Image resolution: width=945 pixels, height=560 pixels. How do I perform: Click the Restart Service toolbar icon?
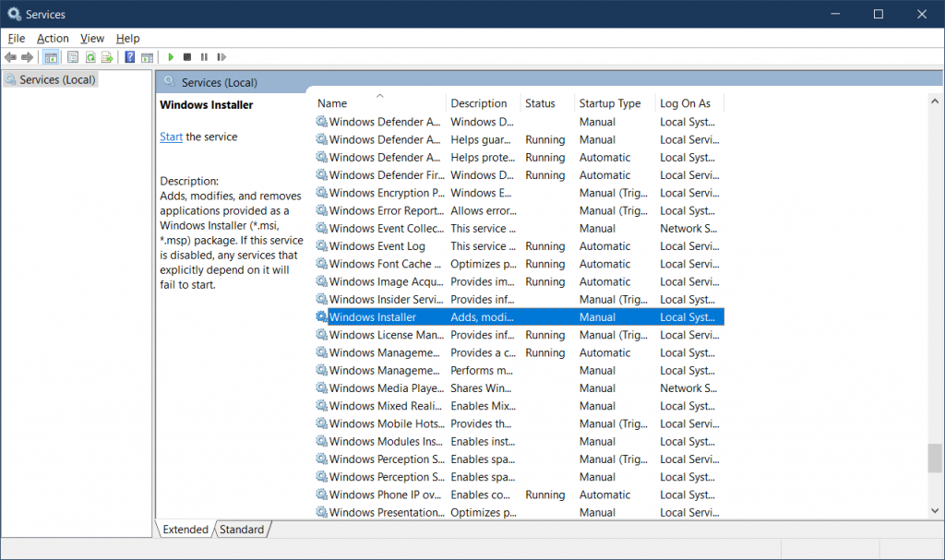point(221,57)
